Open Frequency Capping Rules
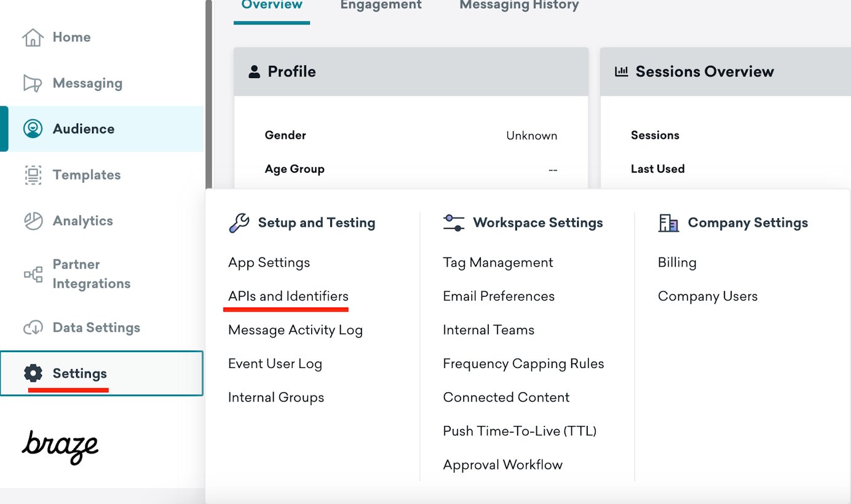The height and width of the screenshot is (504, 851). pos(523,364)
